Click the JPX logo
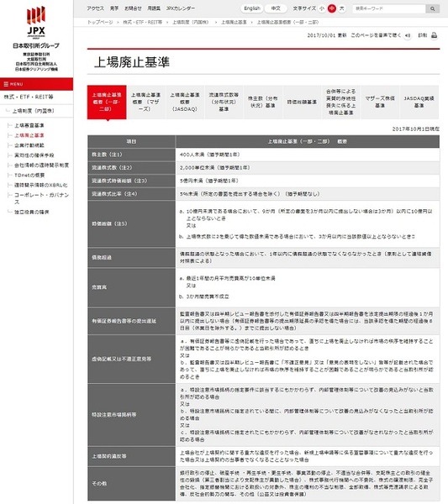 coord(36,22)
